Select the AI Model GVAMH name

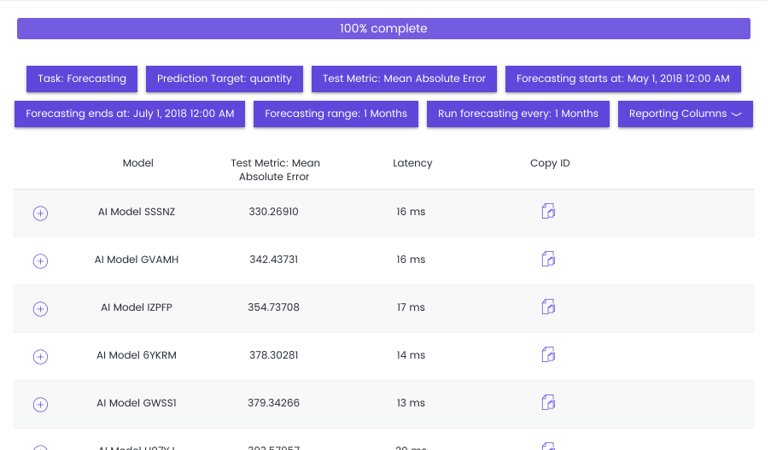point(136,259)
